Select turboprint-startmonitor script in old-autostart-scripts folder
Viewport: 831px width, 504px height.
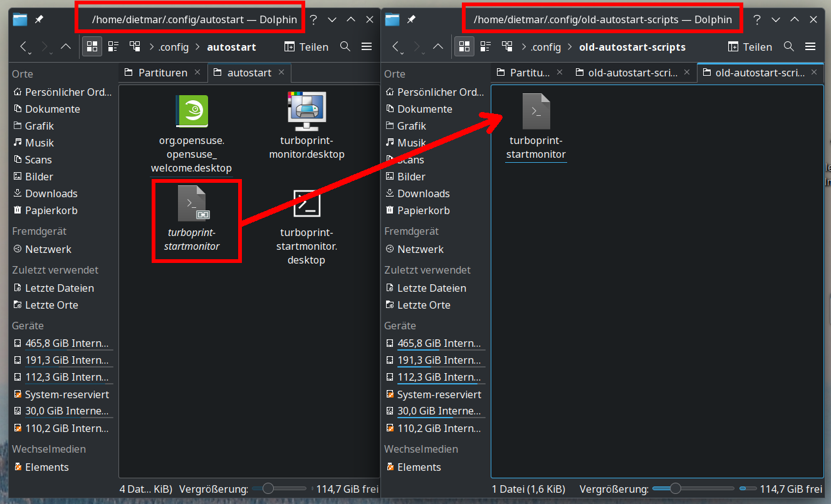[x=536, y=111]
